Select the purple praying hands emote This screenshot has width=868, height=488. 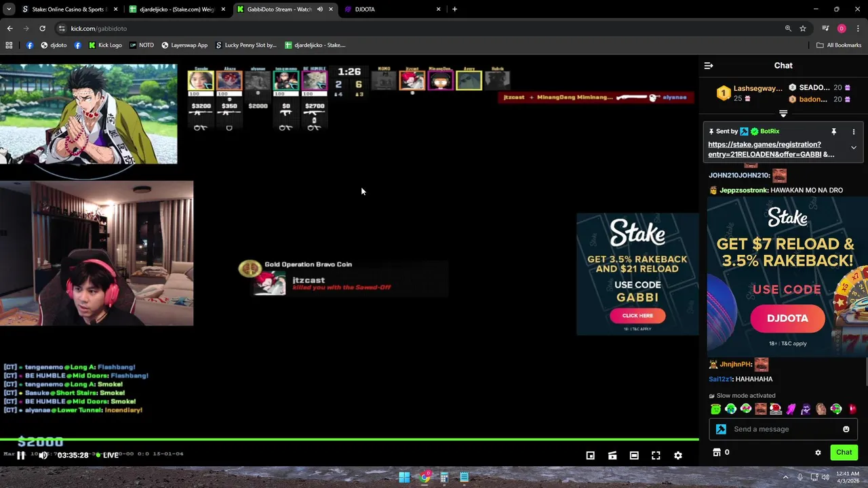[x=791, y=409]
